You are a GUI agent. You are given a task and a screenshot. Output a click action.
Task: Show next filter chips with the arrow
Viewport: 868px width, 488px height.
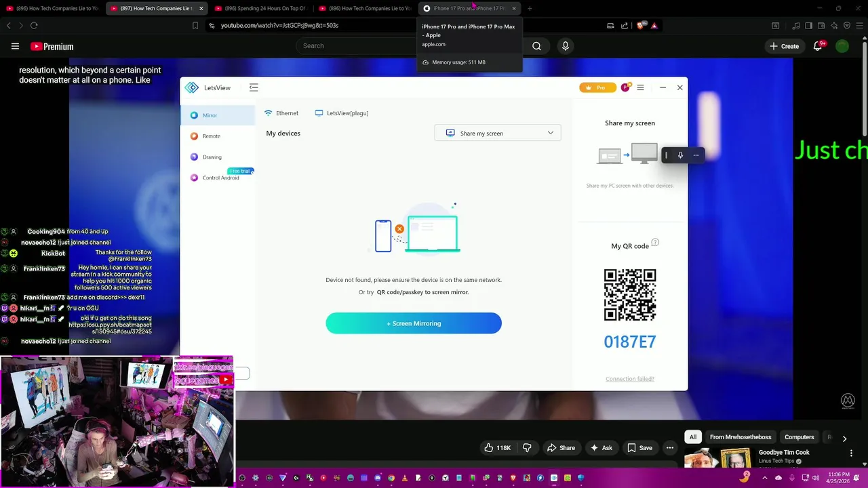coord(844,438)
